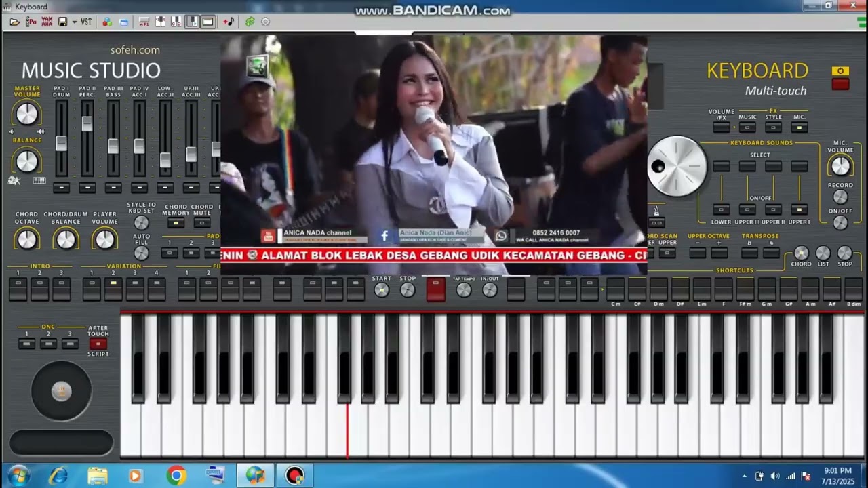Toggle Upper I on/off button
The image size is (868, 488).
[x=799, y=209]
